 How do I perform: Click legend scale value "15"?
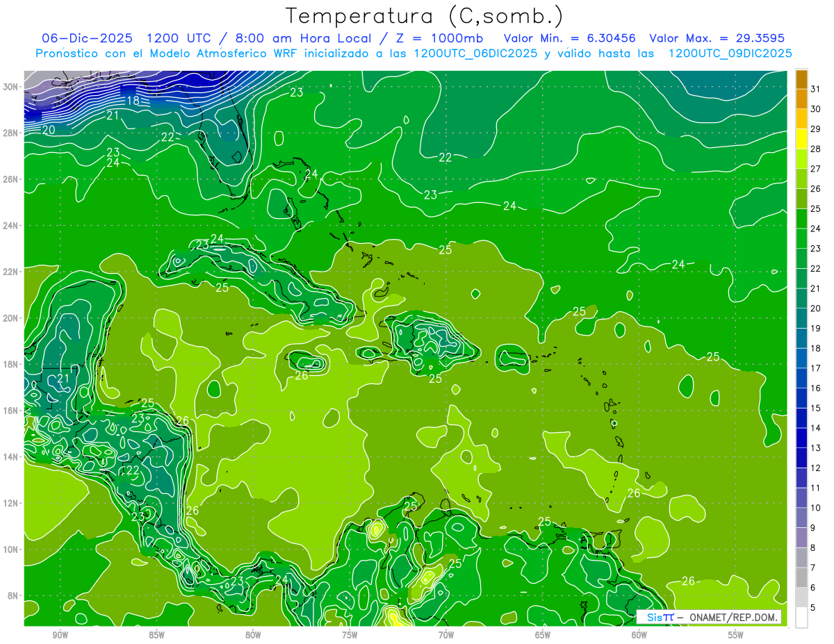tap(816, 408)
